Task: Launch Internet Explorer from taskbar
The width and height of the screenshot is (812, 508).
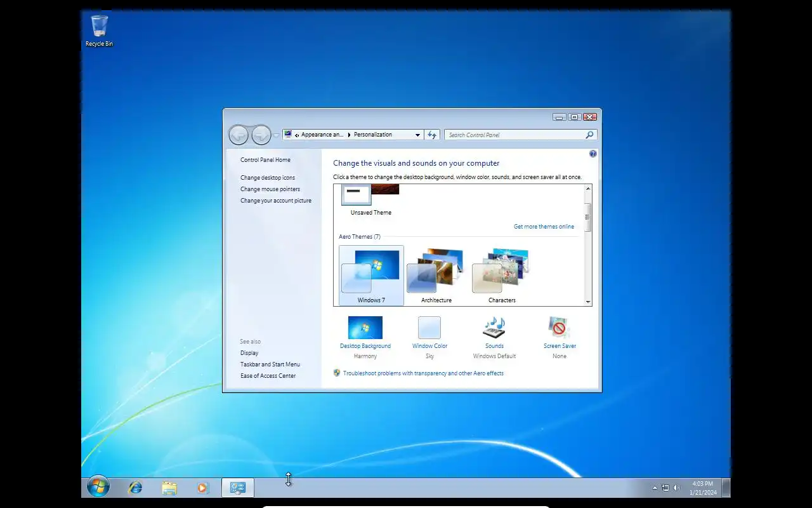Action: (x=135, y=488)
